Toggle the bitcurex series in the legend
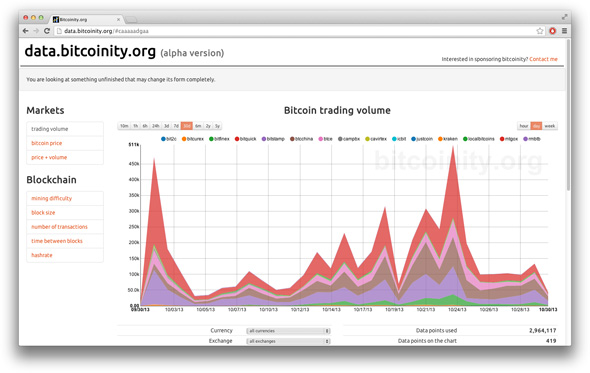The width and height of the screenshot is (590, 373). [x=193, y=139]
